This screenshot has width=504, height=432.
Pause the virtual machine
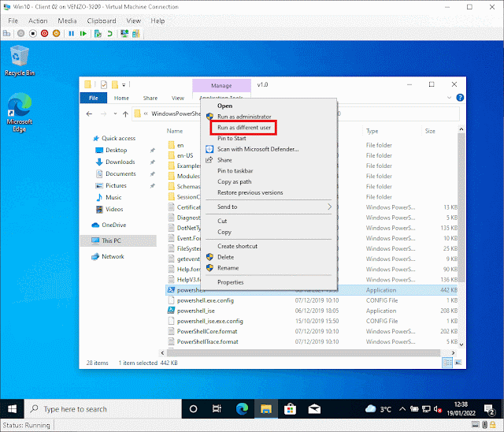tap(72, 33)
